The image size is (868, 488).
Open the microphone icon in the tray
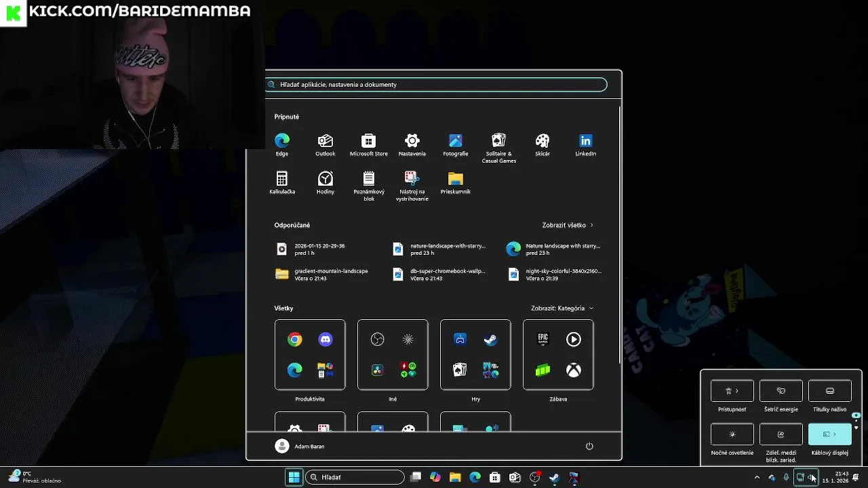(x=786, y=477)
